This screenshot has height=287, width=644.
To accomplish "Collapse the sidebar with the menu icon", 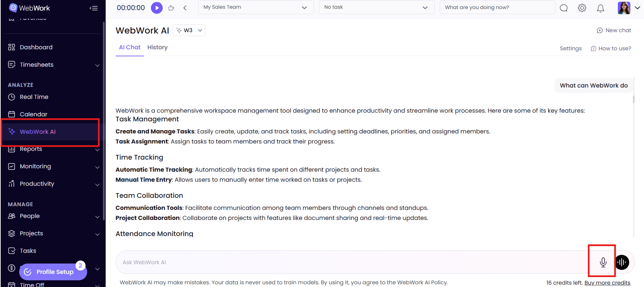I will (x=94, y=8).
